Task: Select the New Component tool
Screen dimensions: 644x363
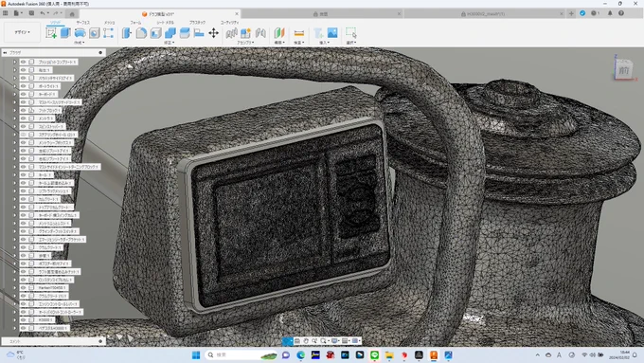Action: (x=245, y=33)
